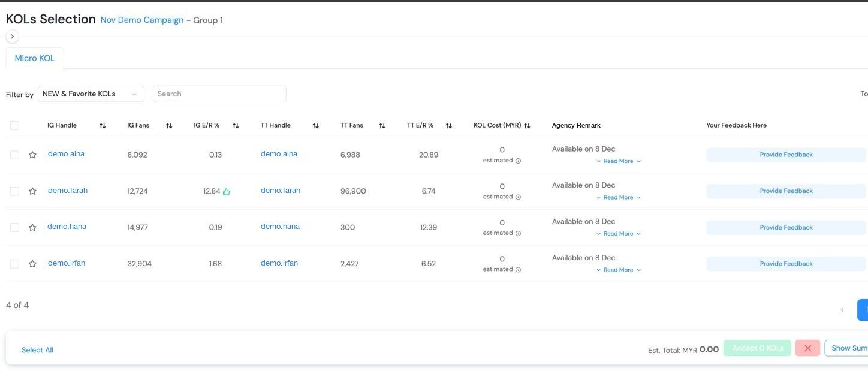
Task: Click info icon beside demo.hana estimated cost
Action: point(518,233)
